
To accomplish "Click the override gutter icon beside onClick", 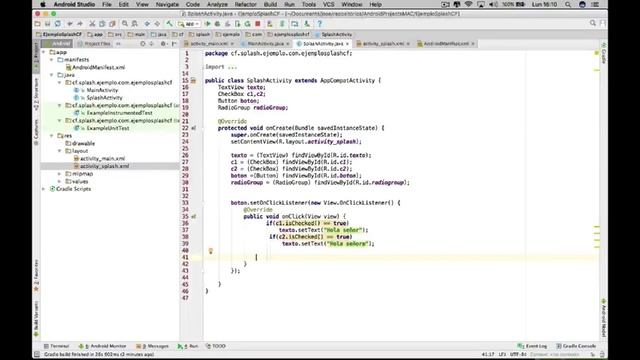I will coord(193,217).
